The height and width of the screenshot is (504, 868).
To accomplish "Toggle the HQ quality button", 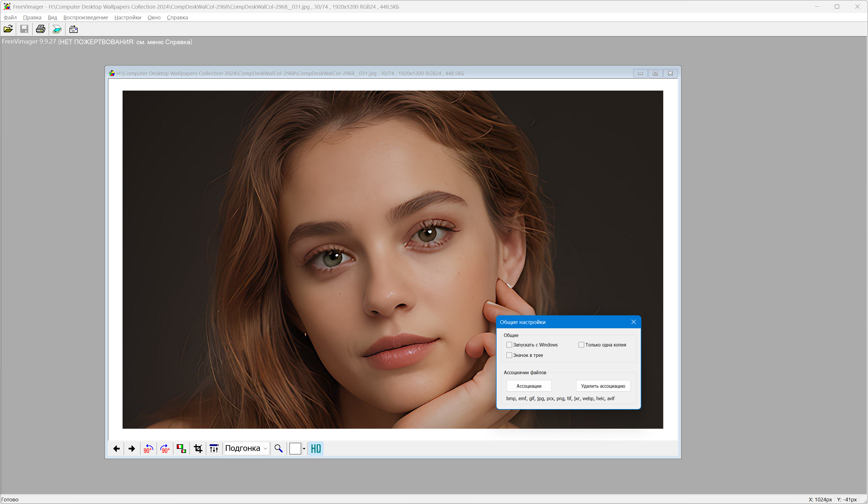I will (x=315, y=449).
